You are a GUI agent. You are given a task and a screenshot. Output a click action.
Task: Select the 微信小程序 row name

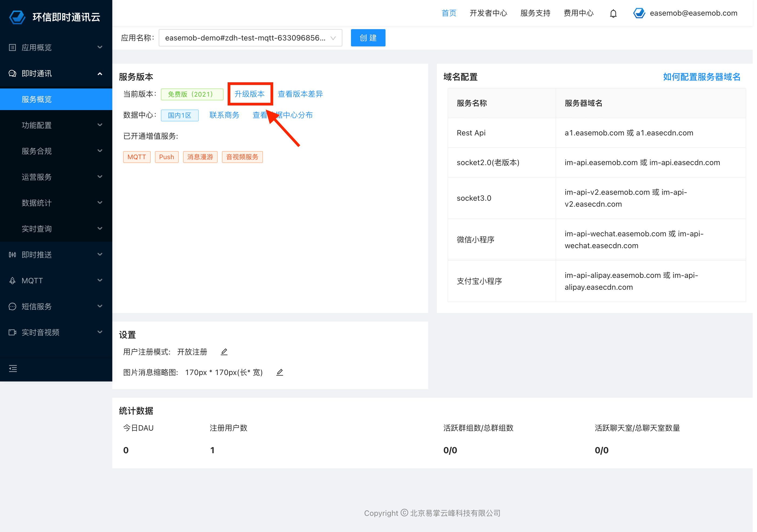[475, 240]
